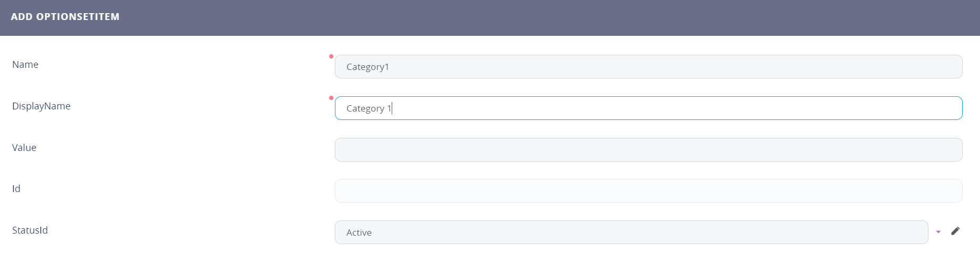
Task: Place cursor on 'Category1' text in Name
Action: 367,67
